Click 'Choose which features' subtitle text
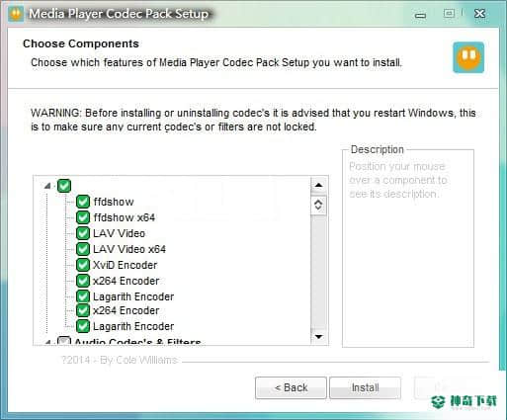Image resolution: width=507 pixels, height=420 pixels. point(216,62)
